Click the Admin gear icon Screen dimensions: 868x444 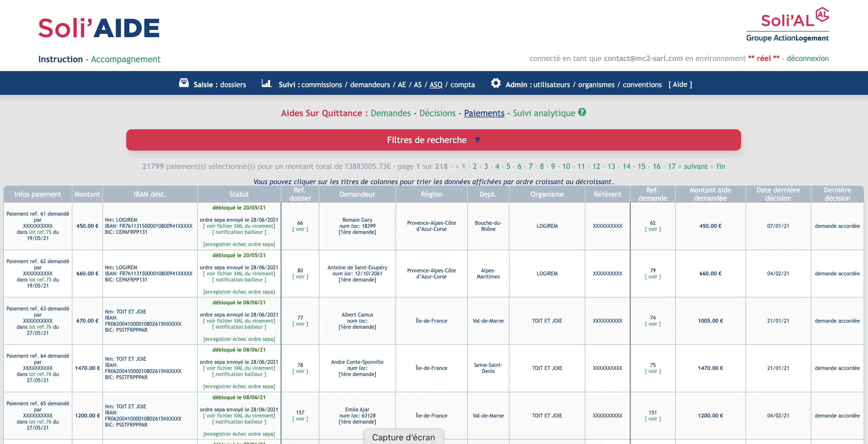point(496,83)
